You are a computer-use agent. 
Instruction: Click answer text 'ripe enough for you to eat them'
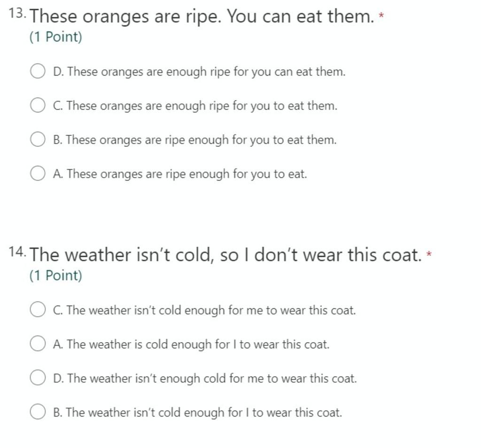click(x=250, y=140)
